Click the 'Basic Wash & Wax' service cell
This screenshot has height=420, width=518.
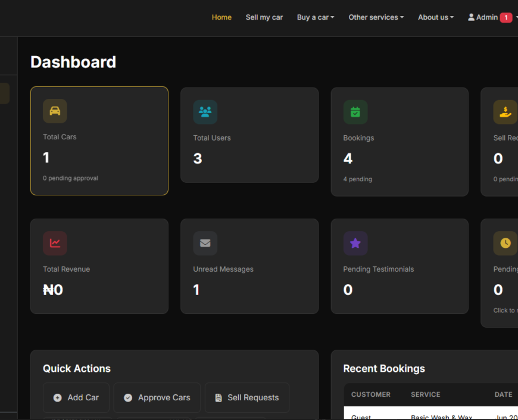441,417
